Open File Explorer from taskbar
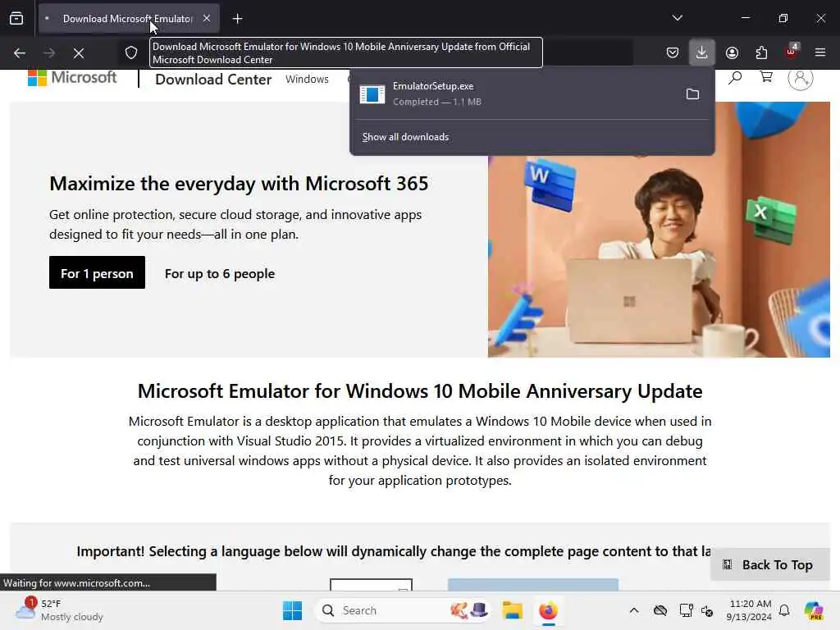 coord(512,610)
